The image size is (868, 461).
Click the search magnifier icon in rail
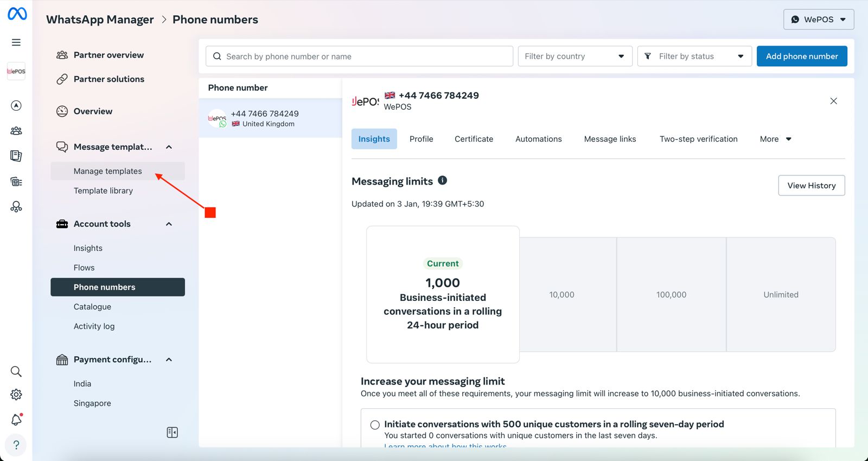pyautogui.click(x=16, y=371)
